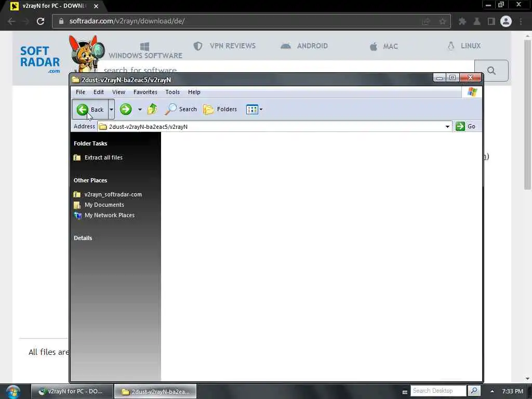Image resolution: width=532 pixels, height=399 pixels.
Task: Switch to v2rayN for PC taskbar button
Action: [x=72, y=391]
